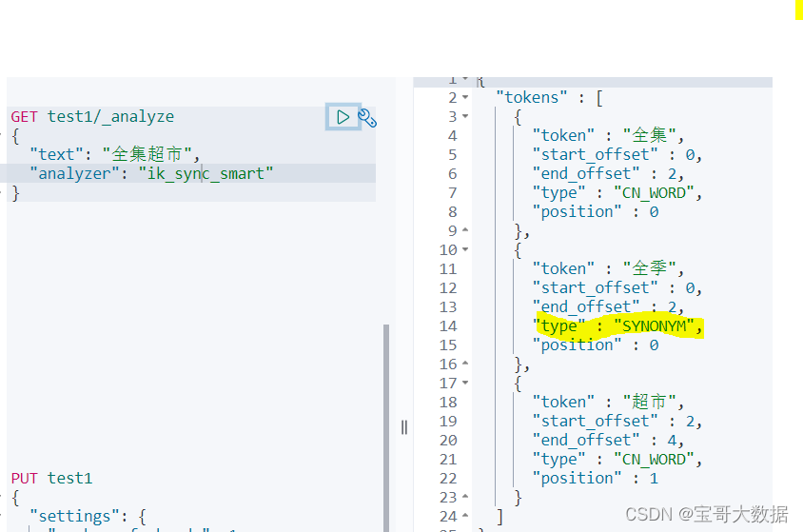Fold the block ending at line 16
Viewport: 803px width, 532px height.
tap(465, 363)
